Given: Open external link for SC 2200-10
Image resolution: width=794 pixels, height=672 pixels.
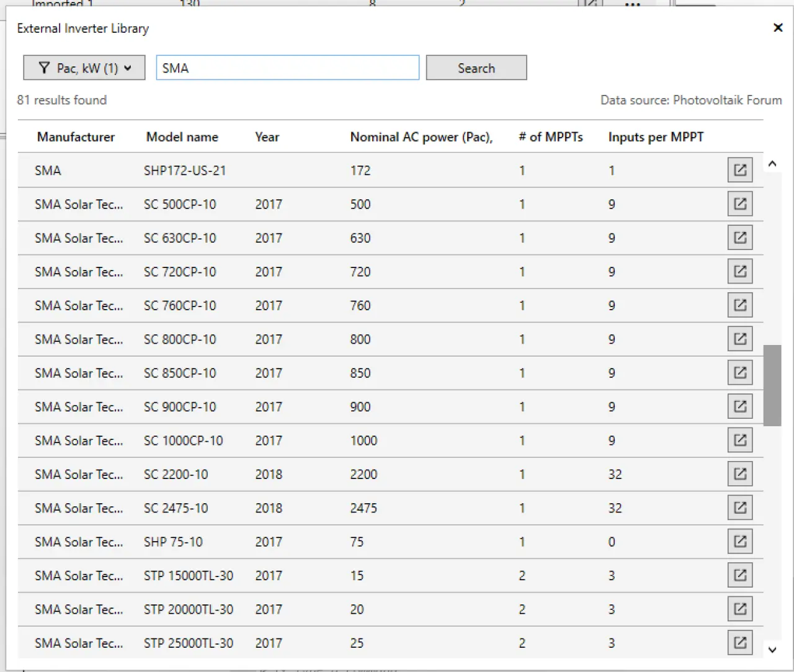Looking at the screenshot, I should point(739,474).
